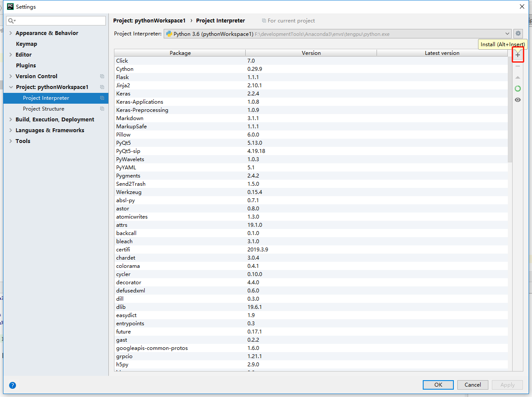Sort by the Version column header
Image resolution: width=532 pixels, height=397 pixels.
(311, 53)
